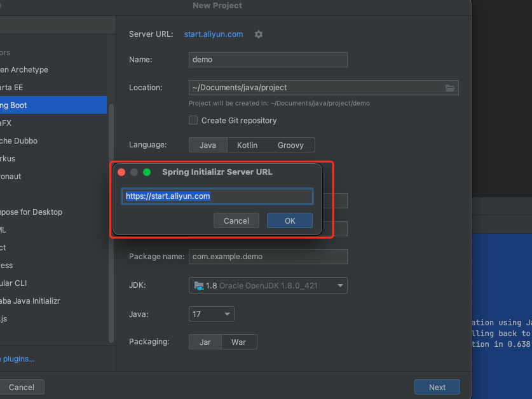Select Kotlin as the language
This screenshot has width=532, height=399.
tap(247, 145)
